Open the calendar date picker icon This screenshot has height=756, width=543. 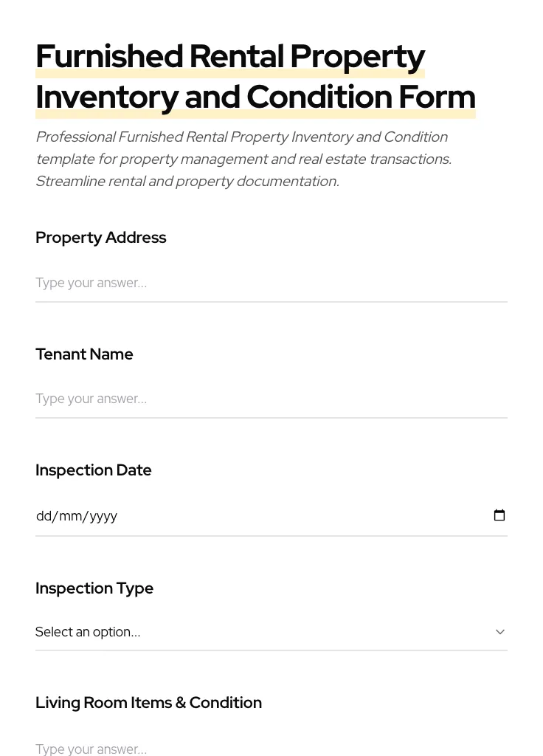(x=499, y=515)
